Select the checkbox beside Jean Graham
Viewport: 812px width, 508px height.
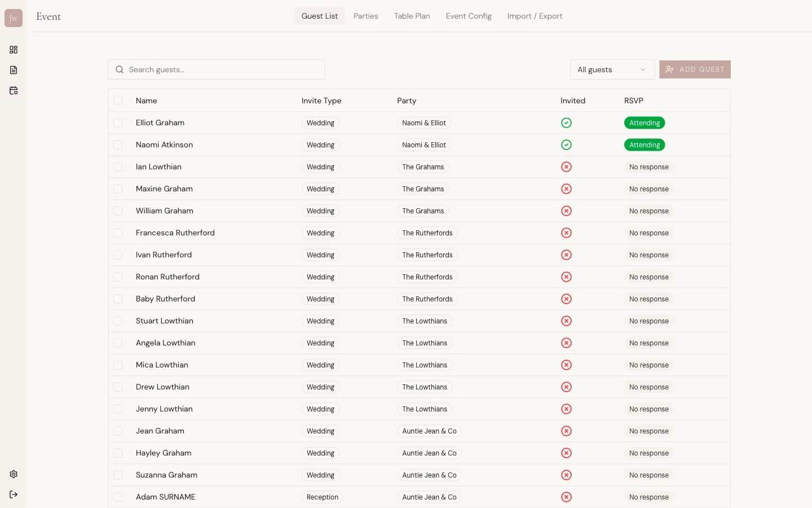[x=118, y=431]
